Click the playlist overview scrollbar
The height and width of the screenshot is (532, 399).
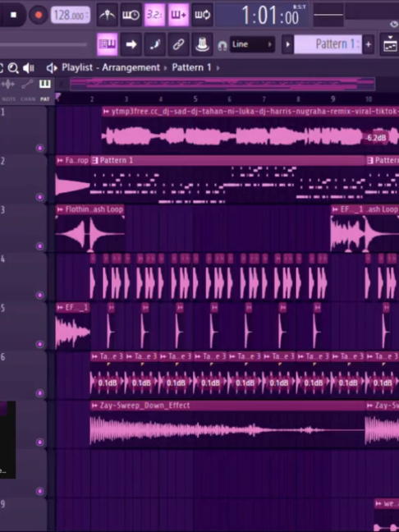(222, 84)
